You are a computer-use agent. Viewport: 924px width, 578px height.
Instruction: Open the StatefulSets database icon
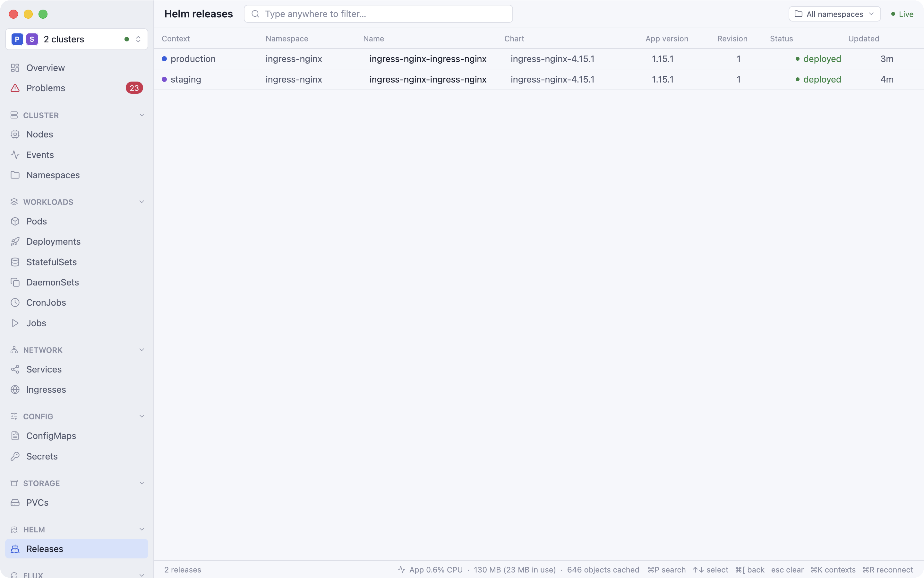tap(15, 262)
